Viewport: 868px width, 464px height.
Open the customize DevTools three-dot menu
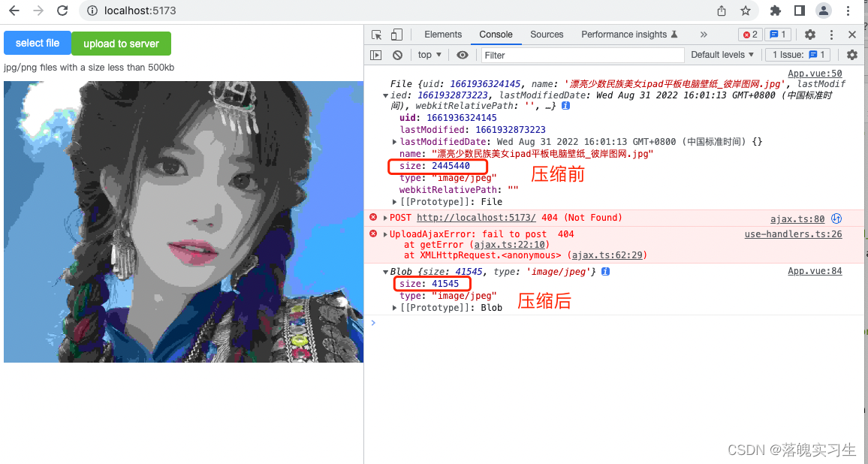click(830, 35)
